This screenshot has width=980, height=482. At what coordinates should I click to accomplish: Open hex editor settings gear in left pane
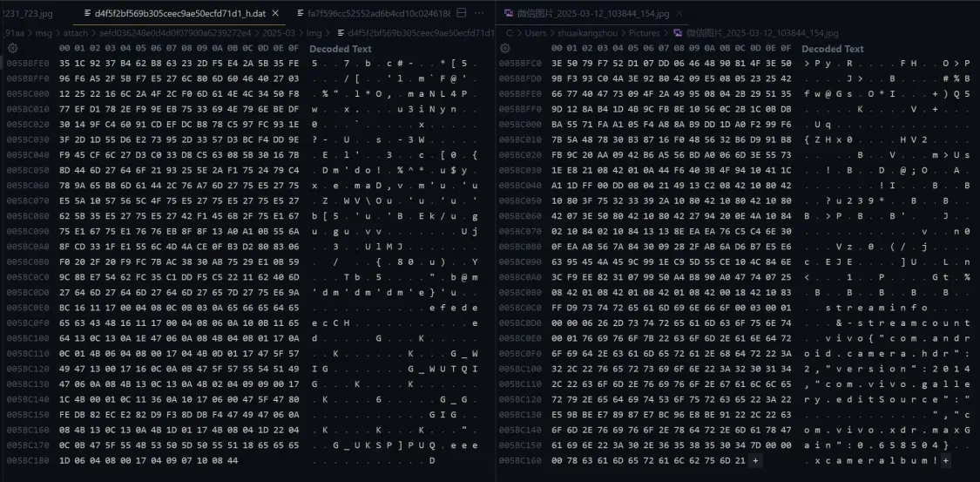pos(13,49)
